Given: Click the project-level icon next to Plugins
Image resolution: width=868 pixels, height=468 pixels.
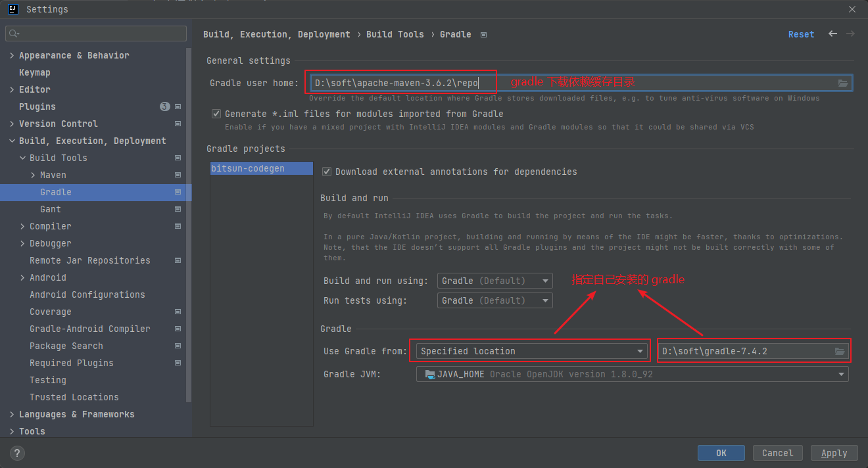Looking at the screenshot, I should click(x=178, y=106).
